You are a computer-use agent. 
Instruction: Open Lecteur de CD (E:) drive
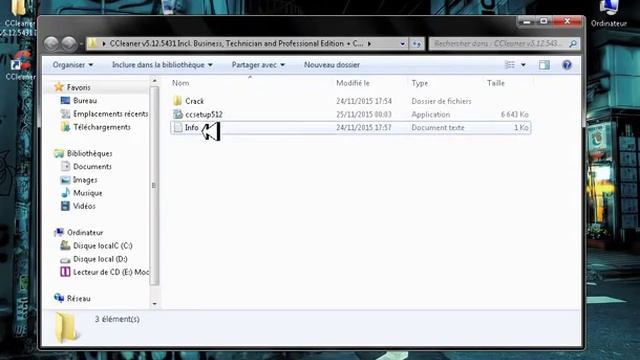point(111,272)
